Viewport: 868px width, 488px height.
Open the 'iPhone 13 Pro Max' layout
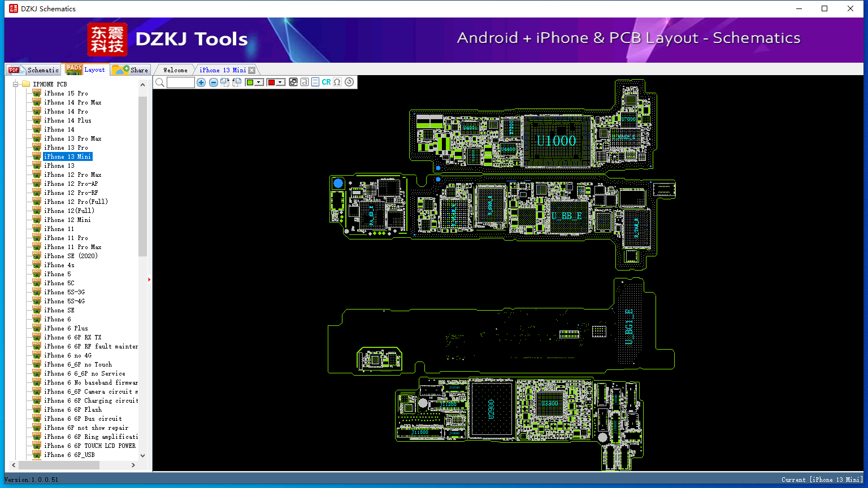pos(73,138)
